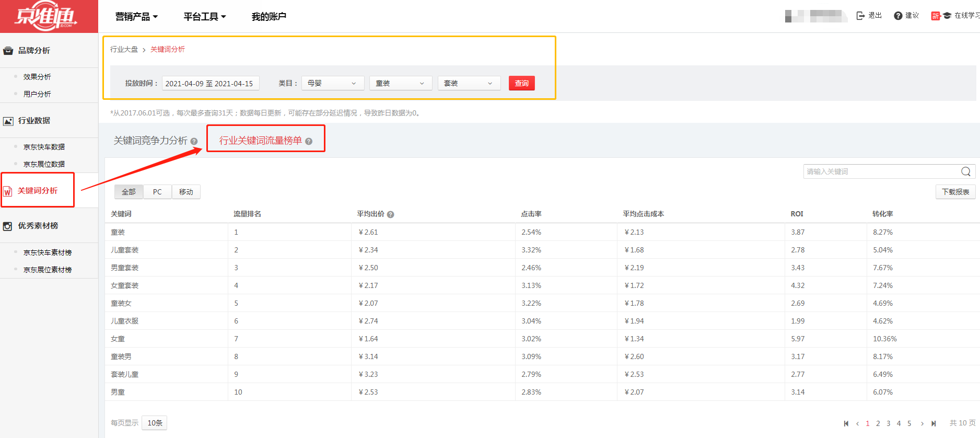Go to the first page arrow icon
Viewport: 980px width, 438px height.
pos(846,423)
